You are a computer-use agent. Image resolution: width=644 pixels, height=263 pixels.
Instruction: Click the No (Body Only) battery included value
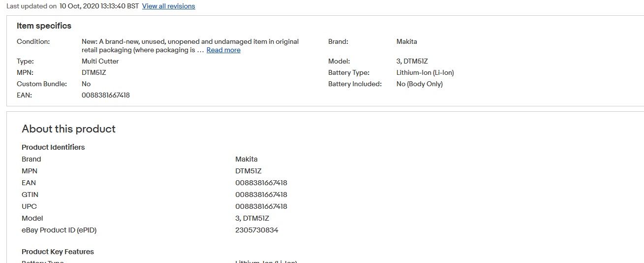tap(419, 84)
